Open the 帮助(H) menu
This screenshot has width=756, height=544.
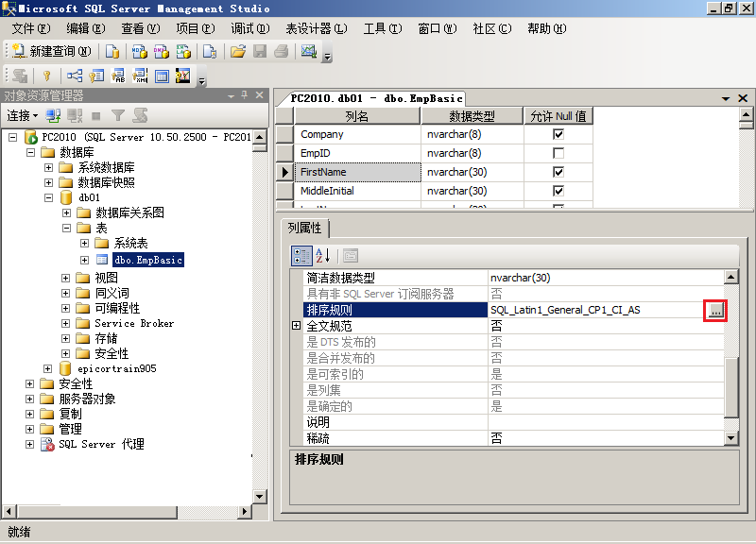547,28
